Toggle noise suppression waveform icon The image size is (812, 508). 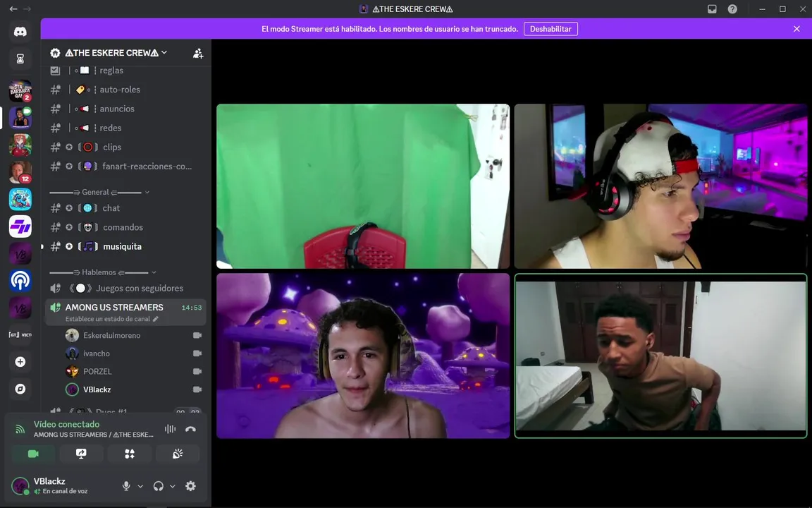click(170, 429)
